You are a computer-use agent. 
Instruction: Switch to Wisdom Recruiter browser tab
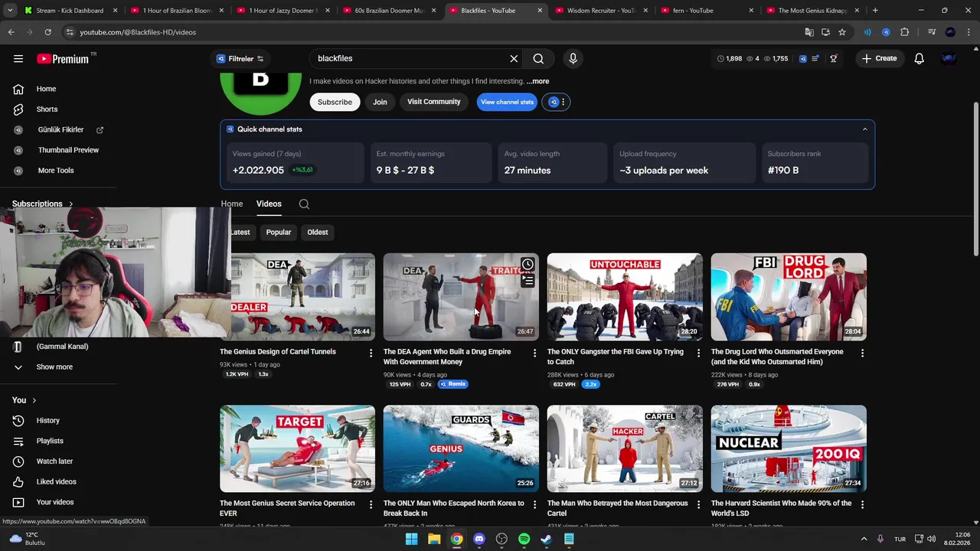602,11
